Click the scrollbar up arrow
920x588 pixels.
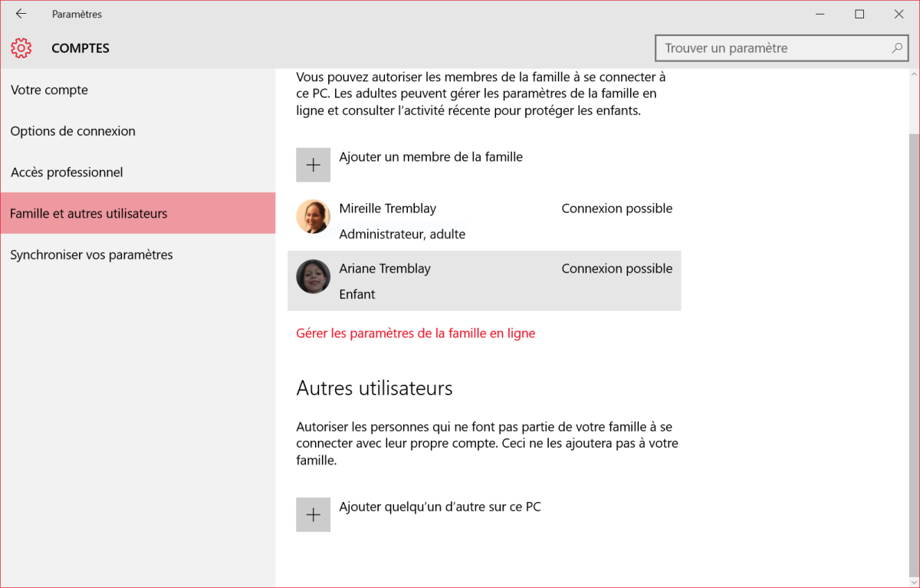tap(913, 75)
